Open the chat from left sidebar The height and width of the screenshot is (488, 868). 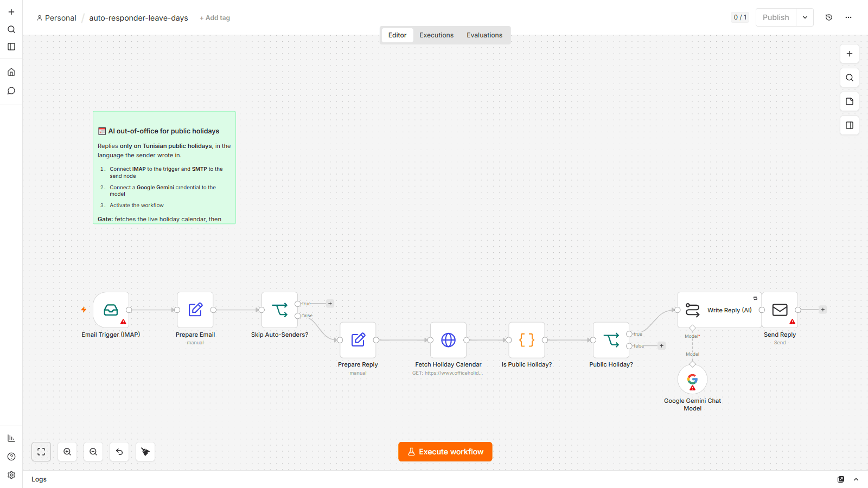pos(11,91)
